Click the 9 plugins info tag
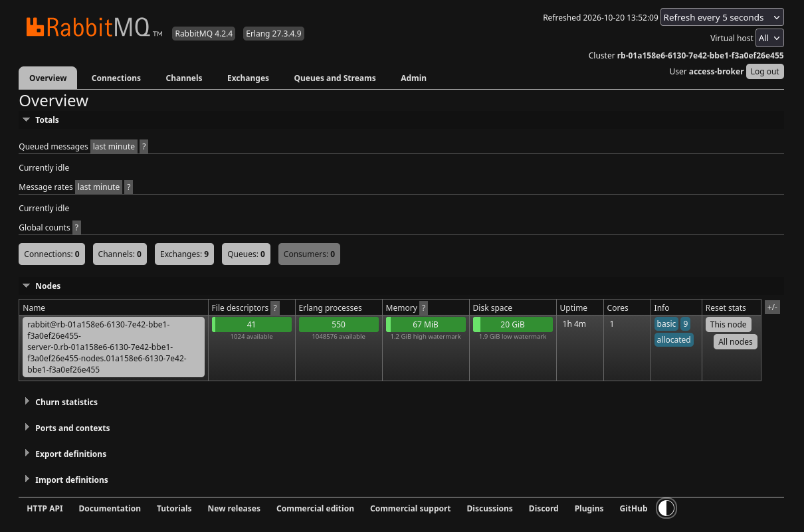This screenshot has width=804, height=532. [686, 324]
